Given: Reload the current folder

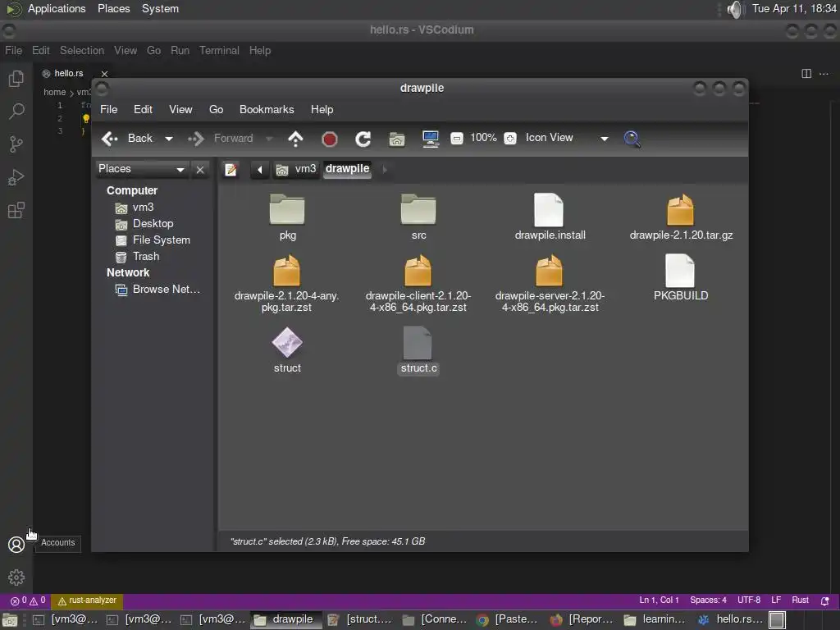Looking at the screenshot, I should point(363,139).
